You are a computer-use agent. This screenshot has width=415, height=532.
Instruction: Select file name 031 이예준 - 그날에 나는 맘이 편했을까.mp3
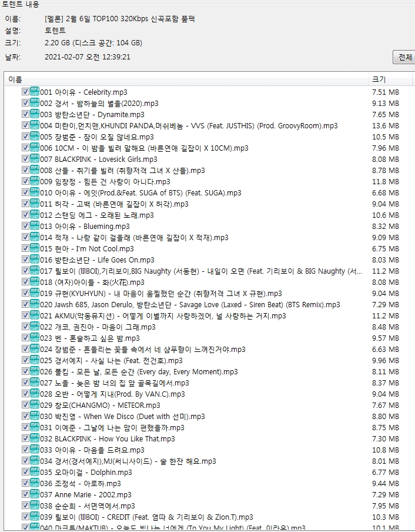[112, 427]
